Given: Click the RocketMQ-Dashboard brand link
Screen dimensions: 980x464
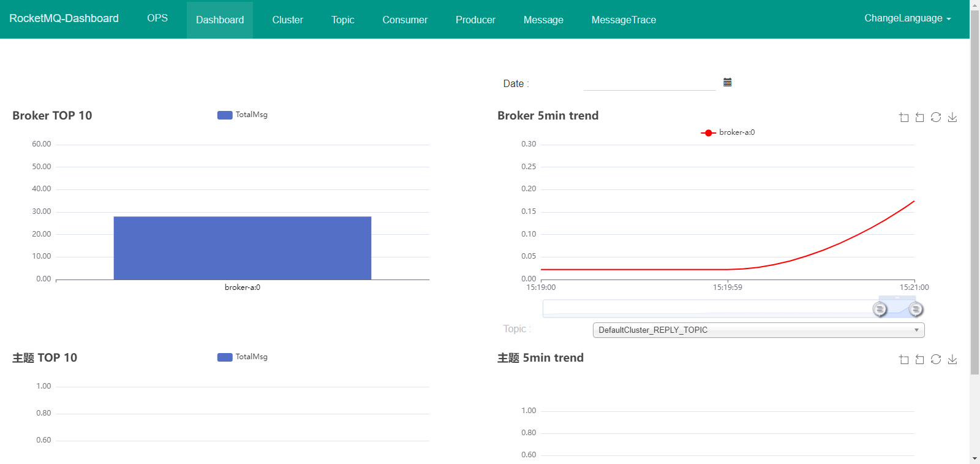Looking at the screenshot, I should tap(64, 18).
